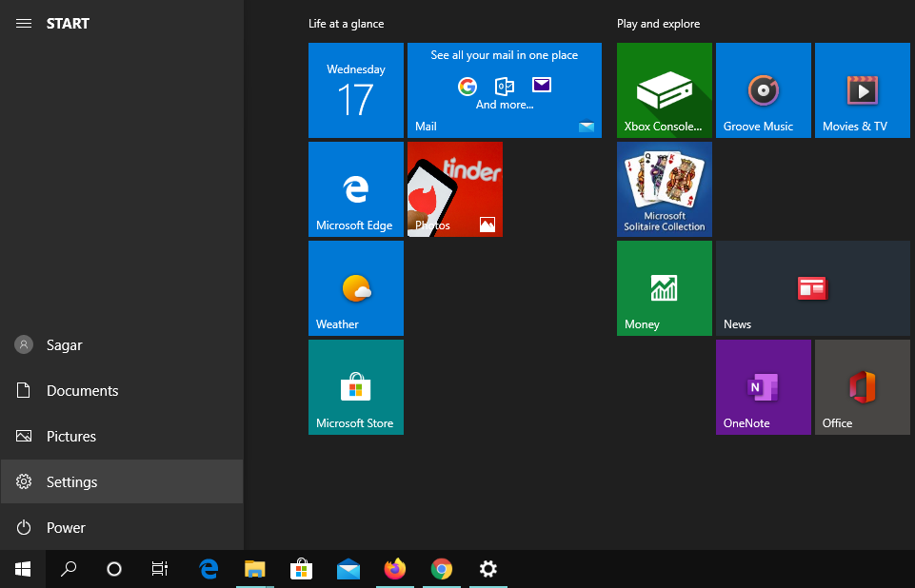Viewport: 915px width, 588px height.
Task: Open the Office tile
Action: point(863,387)
